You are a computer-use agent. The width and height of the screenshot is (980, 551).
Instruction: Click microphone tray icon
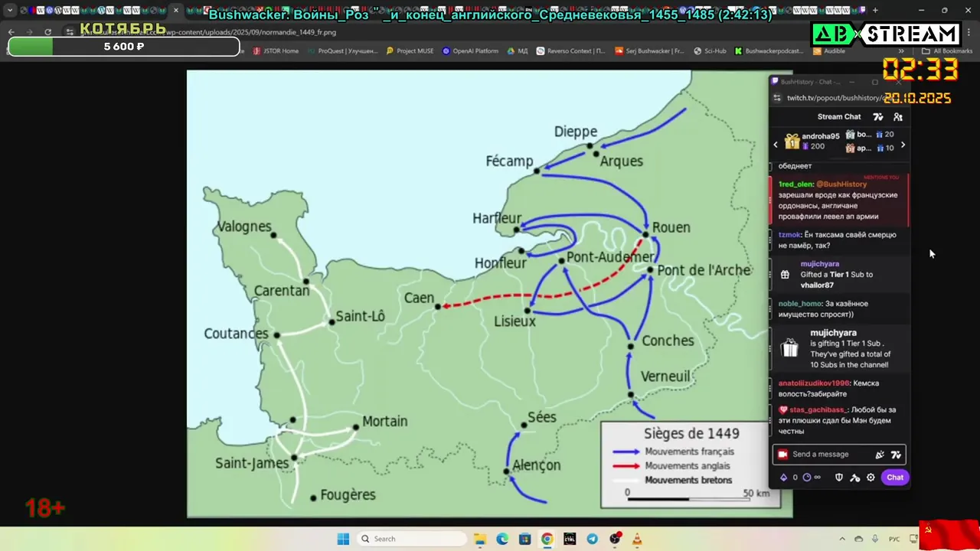point(876,539)
